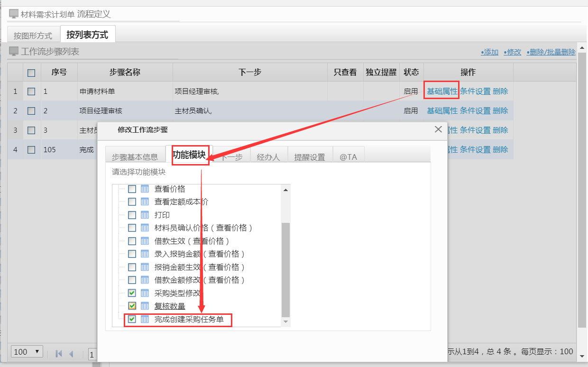Open 基础属性 for the 申请材料单 row
588x367 pixels.
click(442, 91)
